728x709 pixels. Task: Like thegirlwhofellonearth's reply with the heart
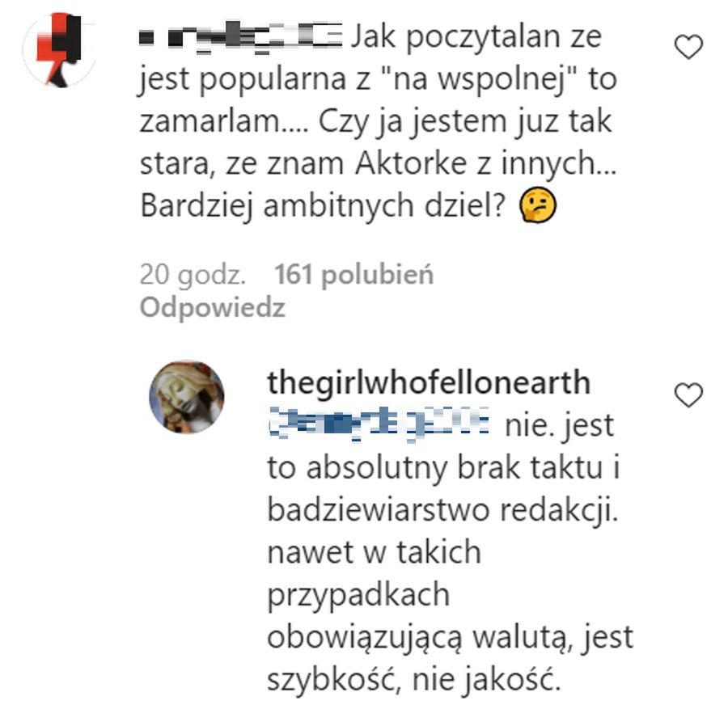point(688,395)
